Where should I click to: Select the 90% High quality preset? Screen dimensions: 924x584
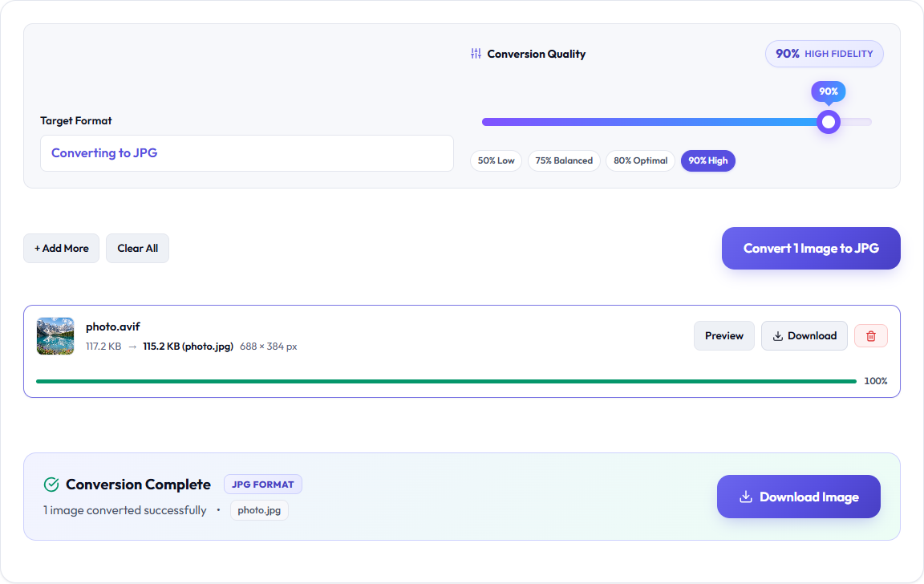707,160
